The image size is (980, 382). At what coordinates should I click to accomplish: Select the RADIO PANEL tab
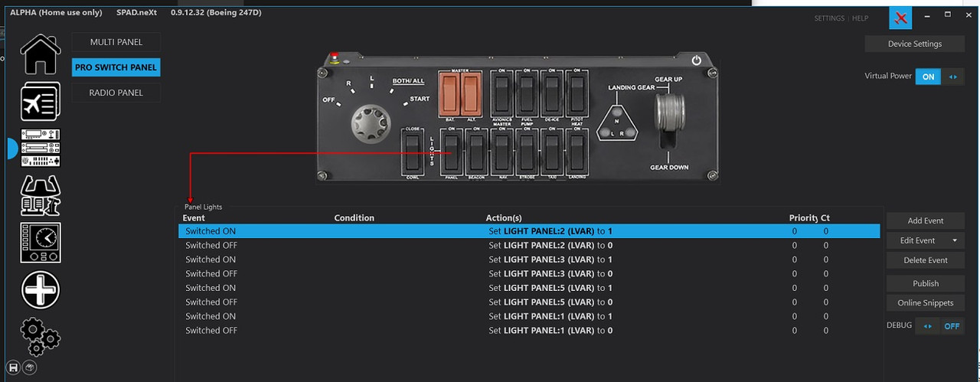(116, 93)
